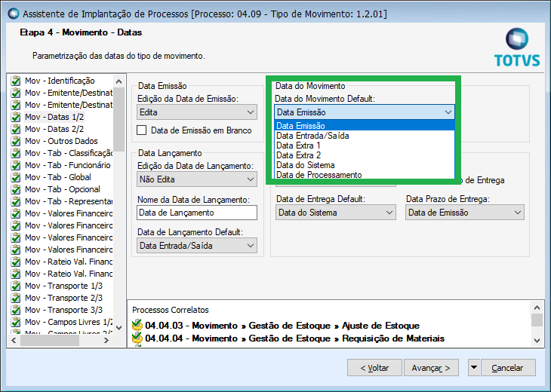Click the checkmark icon beside Mov - Identificação
The width and height of the screenshot is (551, 392).
(x=15, y=81)
